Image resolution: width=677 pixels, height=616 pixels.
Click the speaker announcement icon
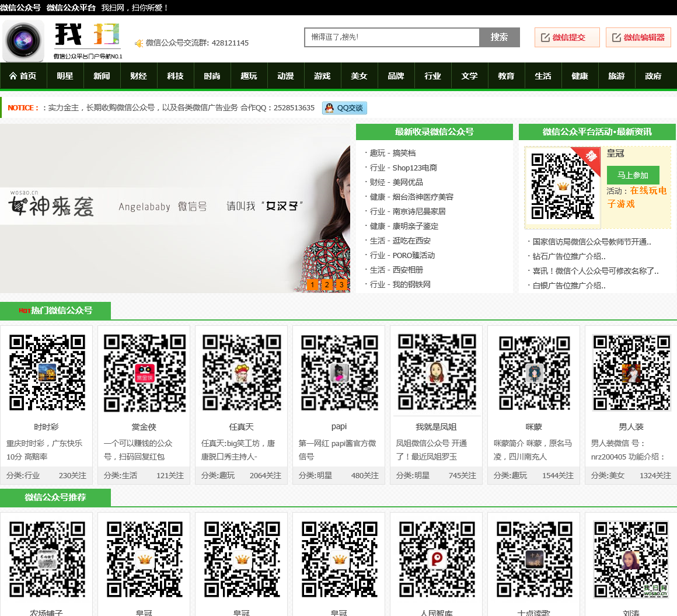pos(139,43)
